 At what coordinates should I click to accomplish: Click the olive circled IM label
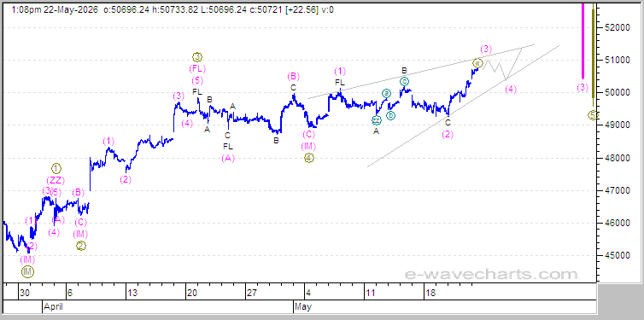(27, 271)
